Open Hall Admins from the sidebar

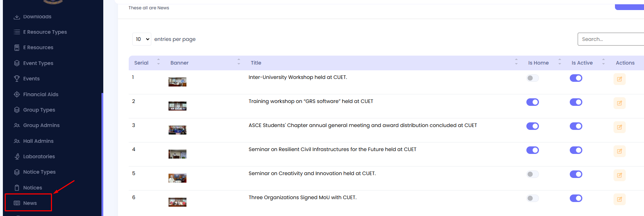pos(38,141)
